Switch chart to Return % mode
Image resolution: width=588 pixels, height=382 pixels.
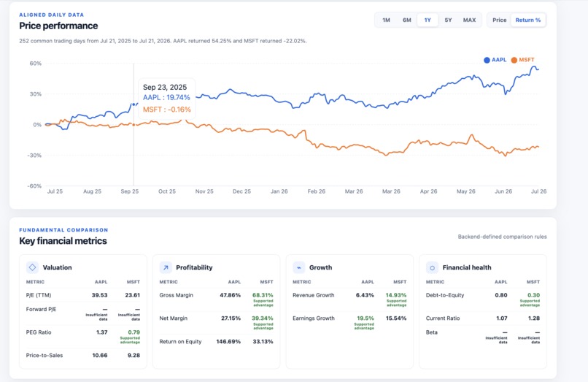coord(528,20)
